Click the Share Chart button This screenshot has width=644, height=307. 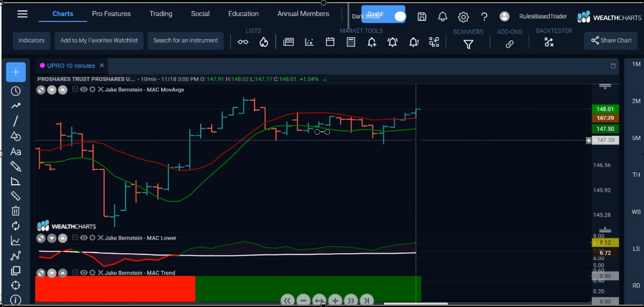[x=611, y=40]
